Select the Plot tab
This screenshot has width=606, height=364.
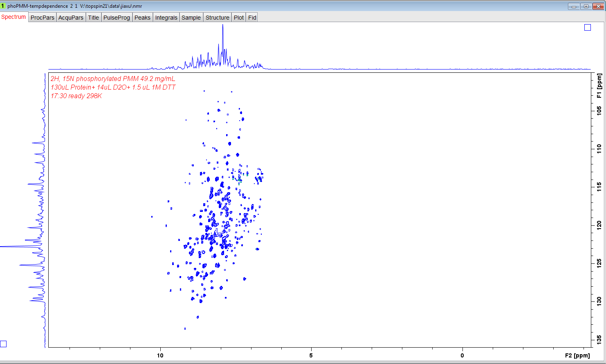click(x=239, y=18)
